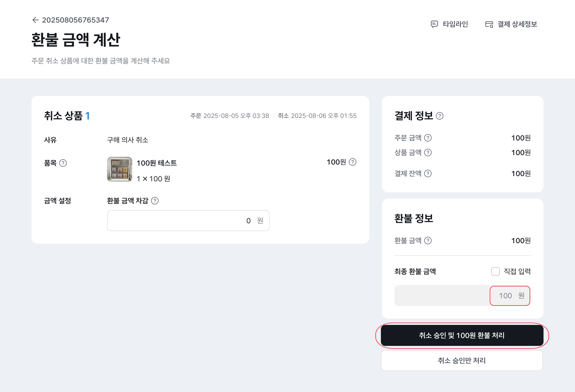The image size is (575, 392).
Task: Click help icon next to 환불 금액 차감
Action: point(155,201)
